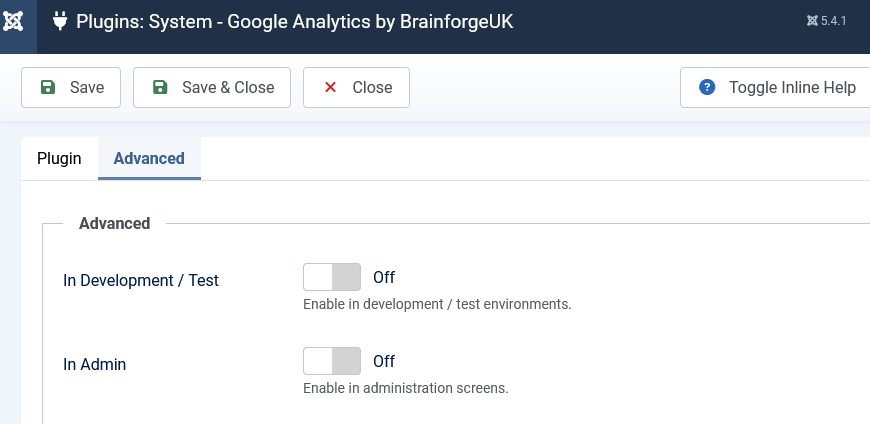
Task: Click the "In Development / Test" field label
Action: point(141,280)
